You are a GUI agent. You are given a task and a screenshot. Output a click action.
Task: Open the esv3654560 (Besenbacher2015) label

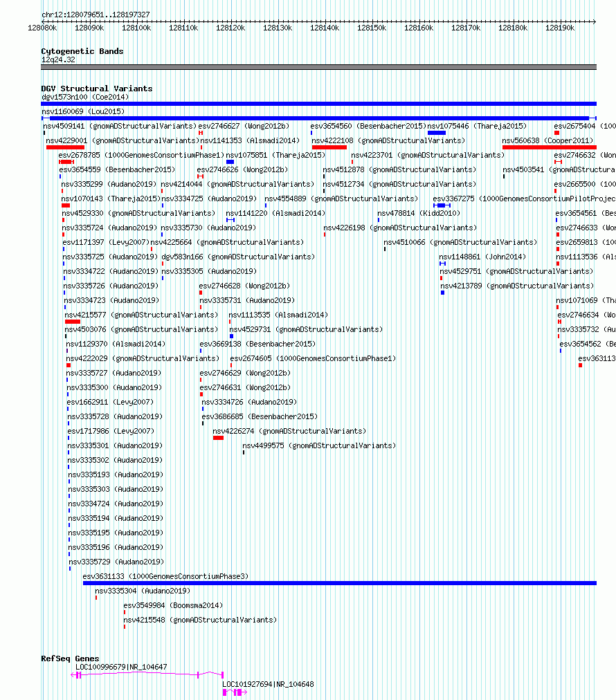coord(368,126)
